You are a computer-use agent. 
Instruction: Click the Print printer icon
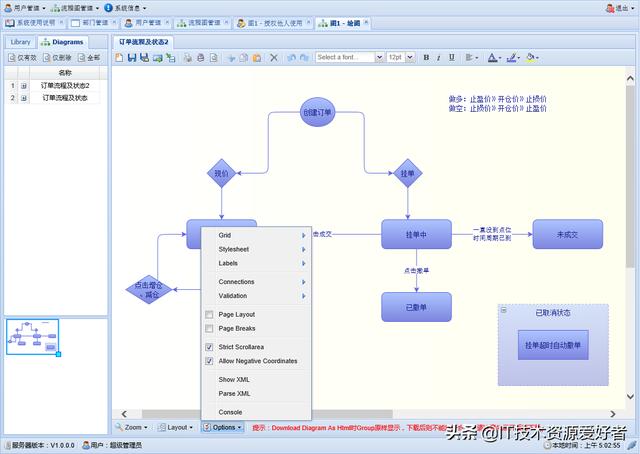(x=200, y=58)
